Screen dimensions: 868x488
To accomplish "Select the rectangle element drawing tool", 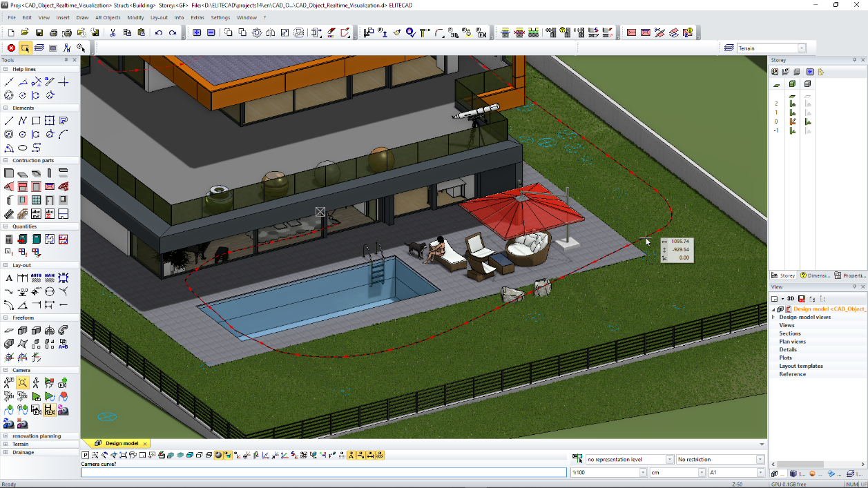I will coord(36,121).
